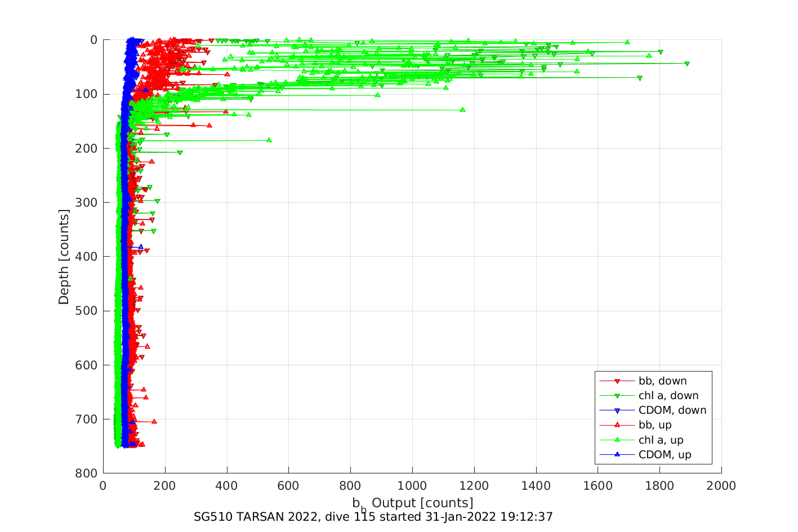Click x-axis tick label 1200
The height and width of the screenshot is (532, 798).
(474, 485)
